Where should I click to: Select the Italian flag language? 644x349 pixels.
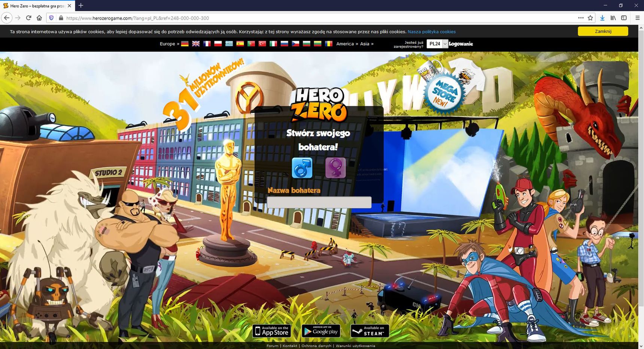click(x=273, y=44)
